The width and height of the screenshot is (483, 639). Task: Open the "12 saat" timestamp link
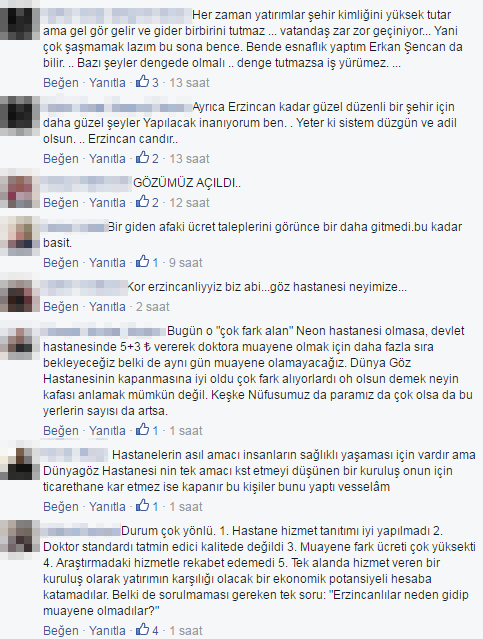pyautogui.click(x=189, y=203)
